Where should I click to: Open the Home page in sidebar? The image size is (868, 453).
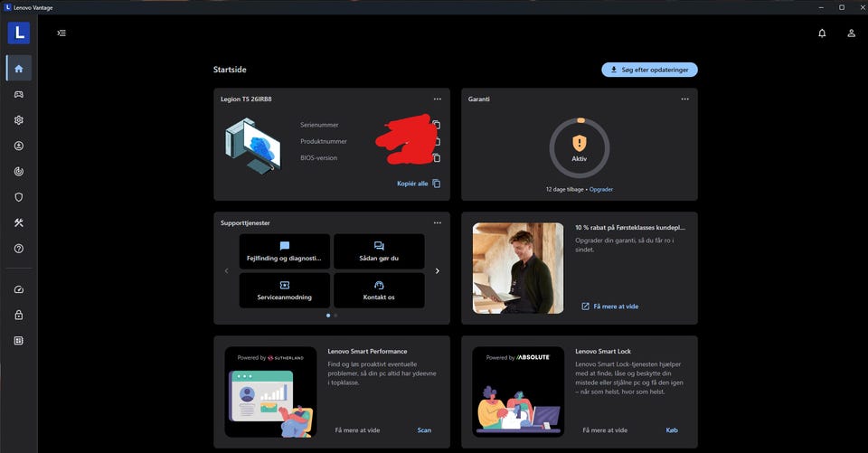[18, 69]
